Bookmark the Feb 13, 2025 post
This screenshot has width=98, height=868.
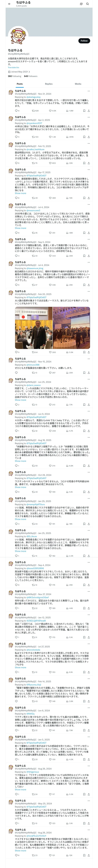click(x=84, y=163)
